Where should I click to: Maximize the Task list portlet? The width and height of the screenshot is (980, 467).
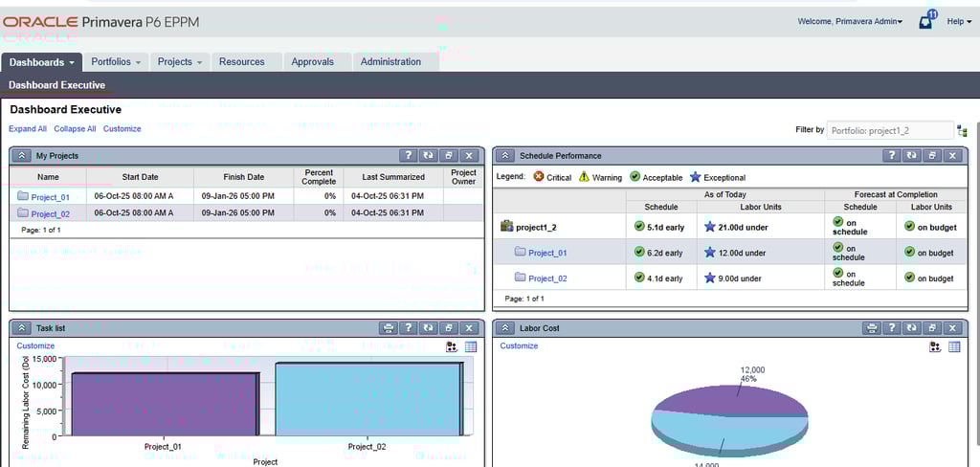pyautogui.click(x=449, y=327)
